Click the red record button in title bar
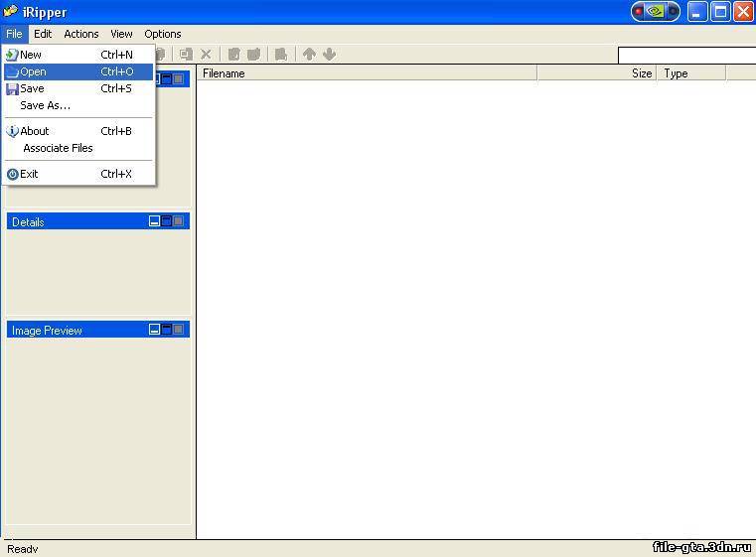This screenshot has width=756, height=557. (639, 11)
